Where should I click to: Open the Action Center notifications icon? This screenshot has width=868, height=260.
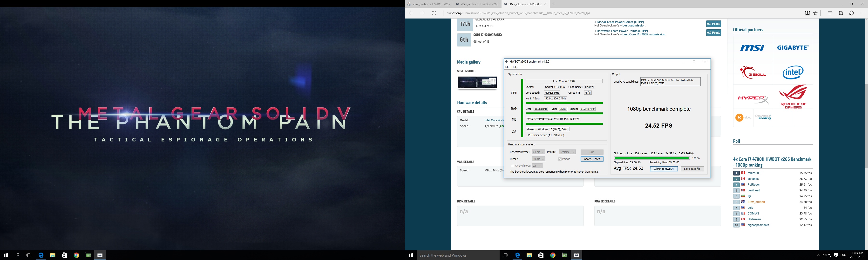(836, 255)
